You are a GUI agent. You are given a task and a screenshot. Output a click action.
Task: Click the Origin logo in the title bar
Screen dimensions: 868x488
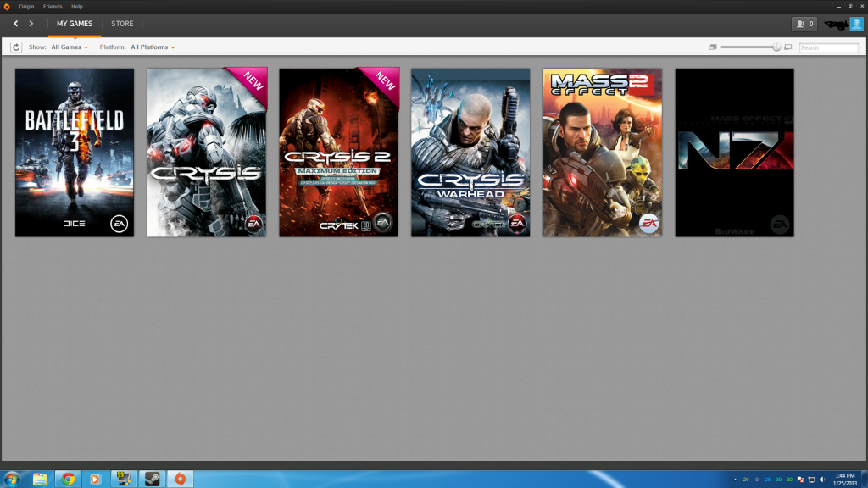coord(7,7)
